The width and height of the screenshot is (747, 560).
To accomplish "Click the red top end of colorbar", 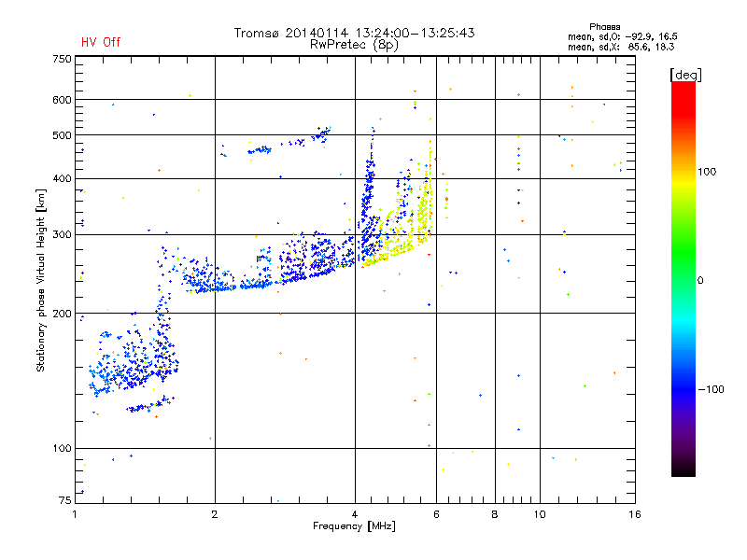I will click(x=684, y=87).
